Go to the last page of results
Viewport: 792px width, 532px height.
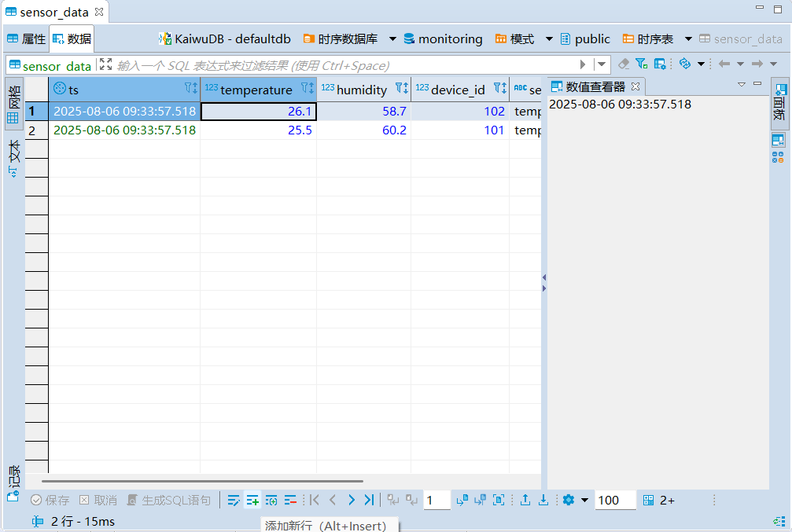pyautogui.click(x=369, y=500)
